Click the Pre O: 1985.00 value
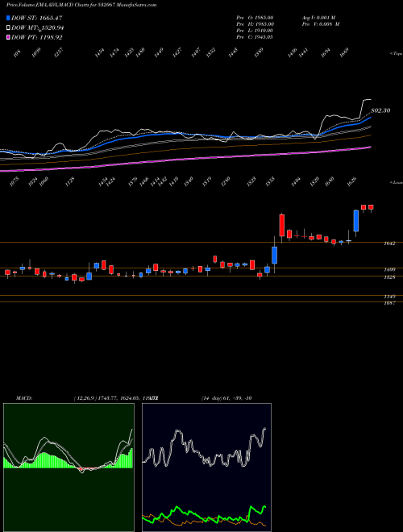This screenshot has width=403, height=532. [x=255, y=17]
